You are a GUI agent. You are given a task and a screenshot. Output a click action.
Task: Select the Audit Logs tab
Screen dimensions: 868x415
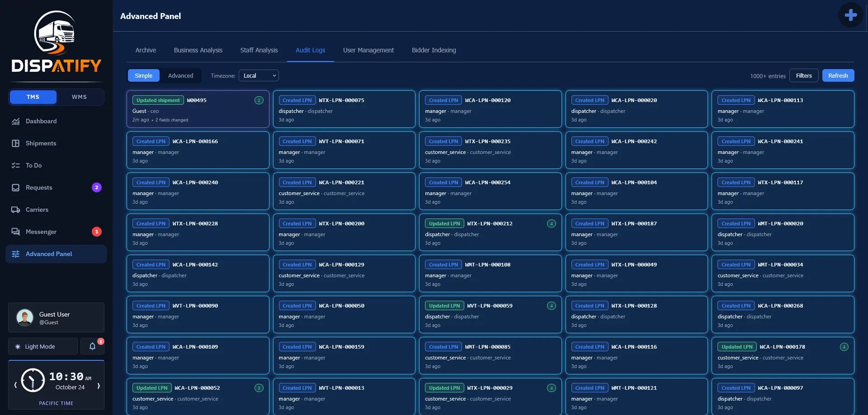pos(311,50)
